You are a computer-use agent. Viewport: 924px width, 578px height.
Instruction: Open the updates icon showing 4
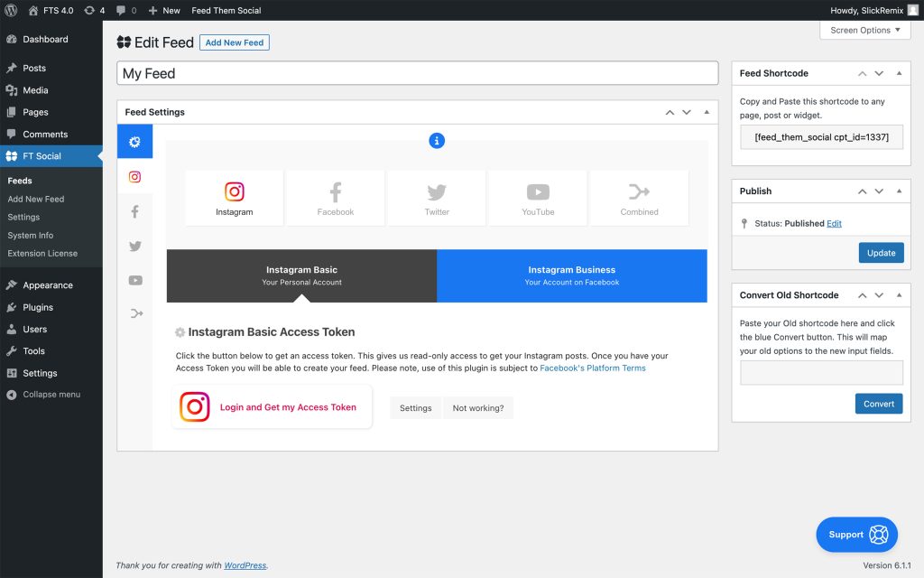pos(94,10)
